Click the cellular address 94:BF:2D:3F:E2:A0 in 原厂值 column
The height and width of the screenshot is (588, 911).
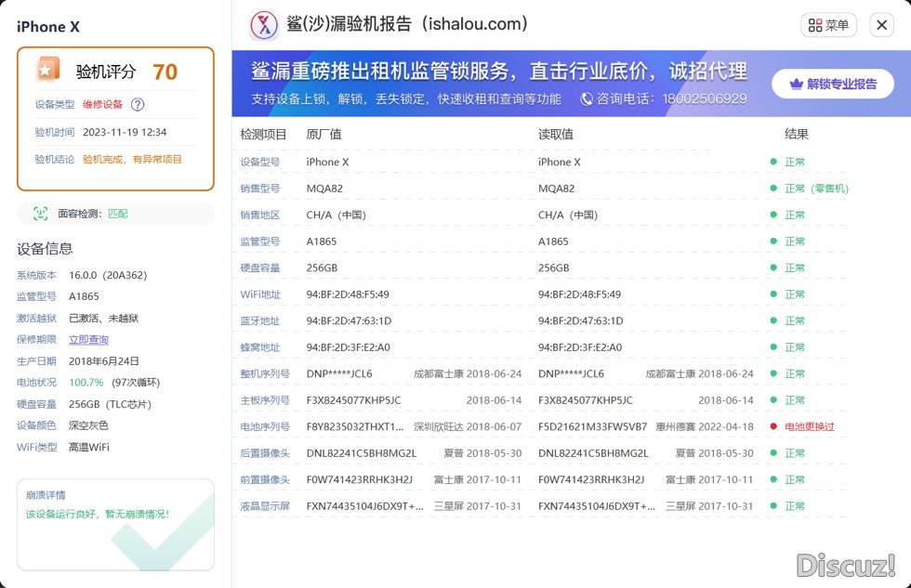(x=348, y=347)
